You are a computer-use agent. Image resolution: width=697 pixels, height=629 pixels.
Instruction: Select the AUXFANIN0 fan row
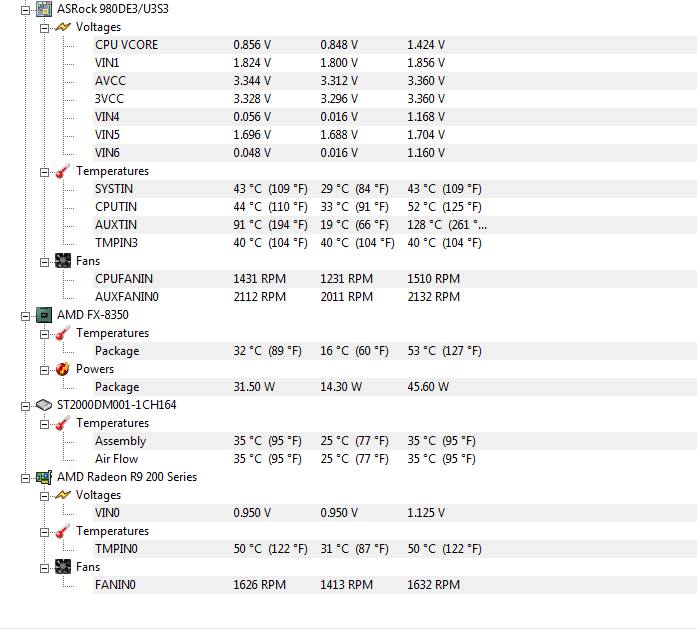coord(395,297)
